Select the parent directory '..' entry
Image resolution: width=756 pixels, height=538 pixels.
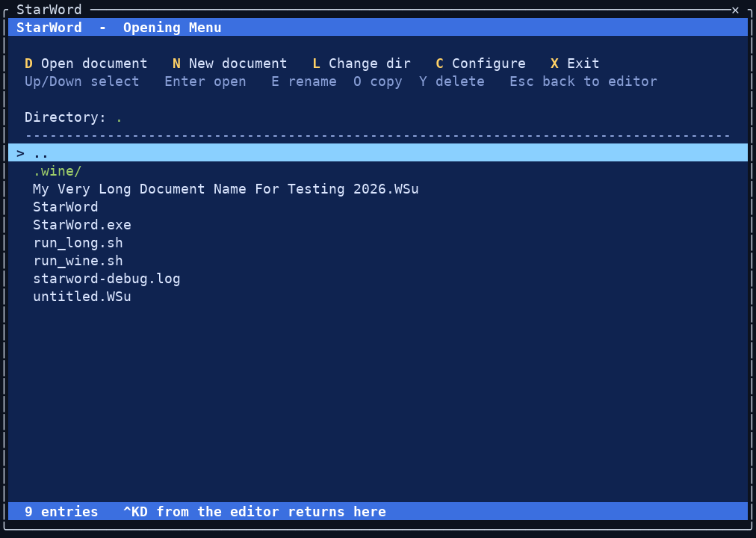click(378, 153)
